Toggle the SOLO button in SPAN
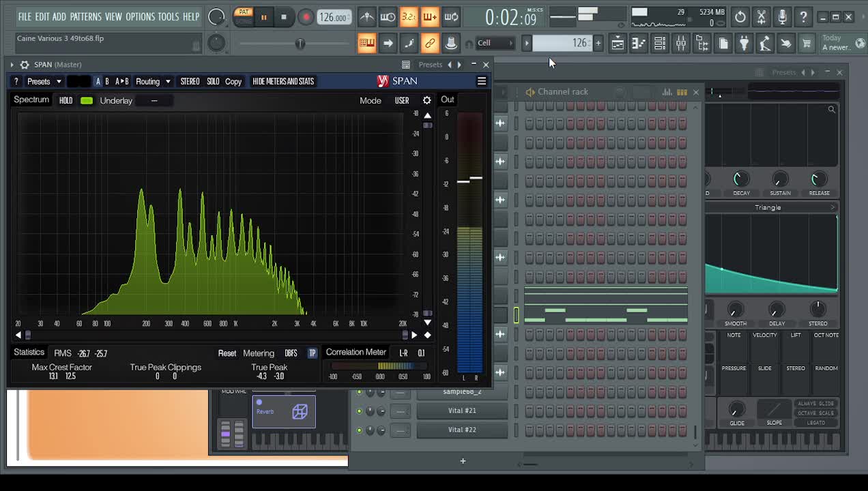The image size is (868, 491). click(x=213, y=81)
